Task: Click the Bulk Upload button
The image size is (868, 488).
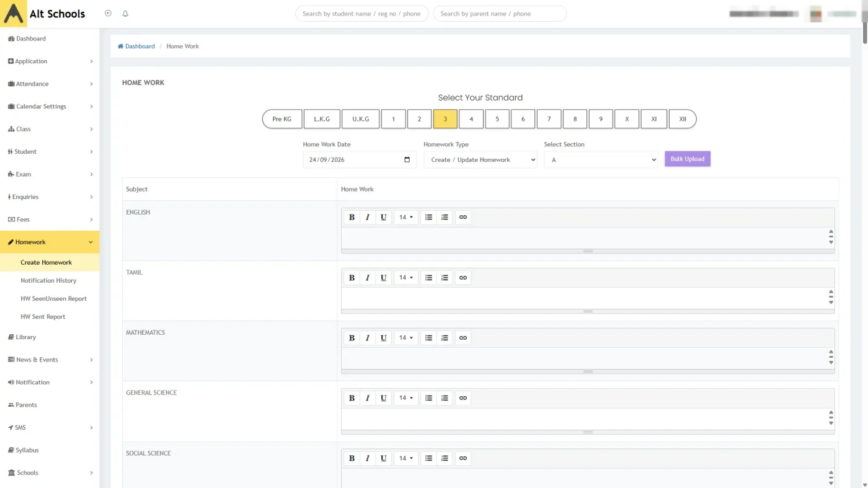Action: point(688,159)
